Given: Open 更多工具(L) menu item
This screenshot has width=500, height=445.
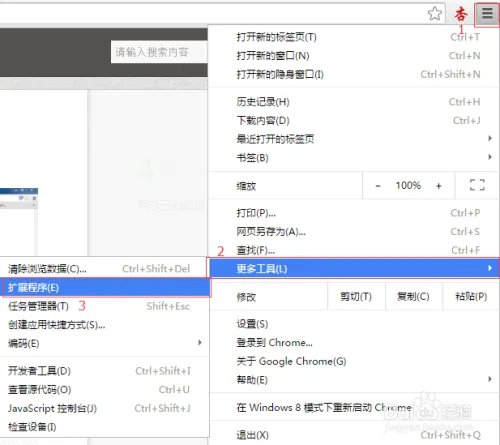Looking at the screenshot, I should (x=354, y=268).
